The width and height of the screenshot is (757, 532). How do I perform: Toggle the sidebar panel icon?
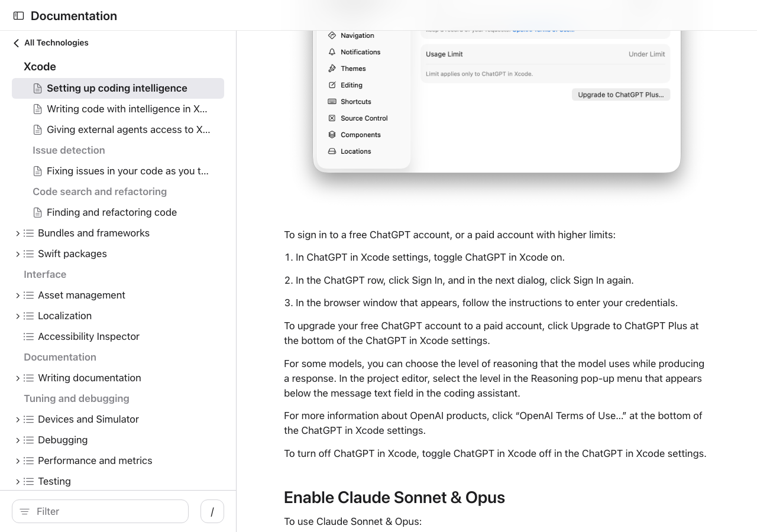click(18, 16)
